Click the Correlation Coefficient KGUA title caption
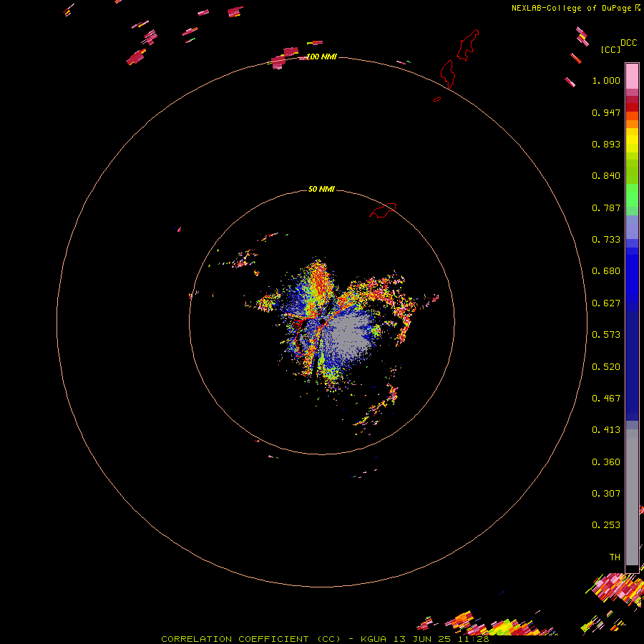Image resolution: width=644 pixels, height=644 pixels. [325, 639]
